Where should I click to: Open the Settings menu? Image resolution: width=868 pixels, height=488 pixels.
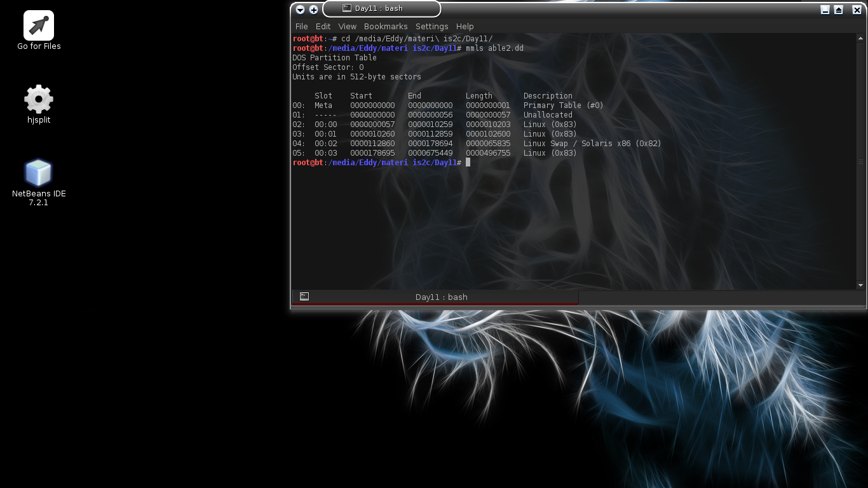coord(431,26)
